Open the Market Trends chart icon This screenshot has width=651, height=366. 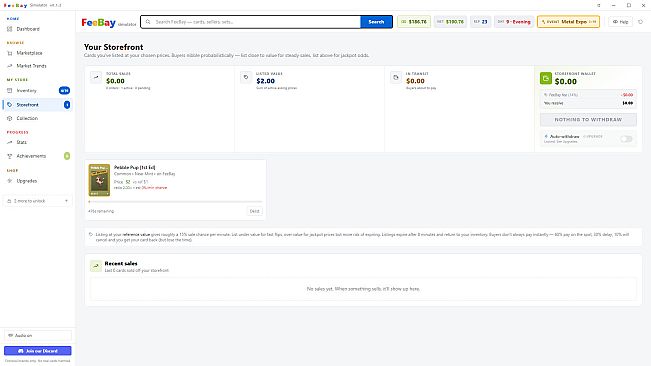10,66
